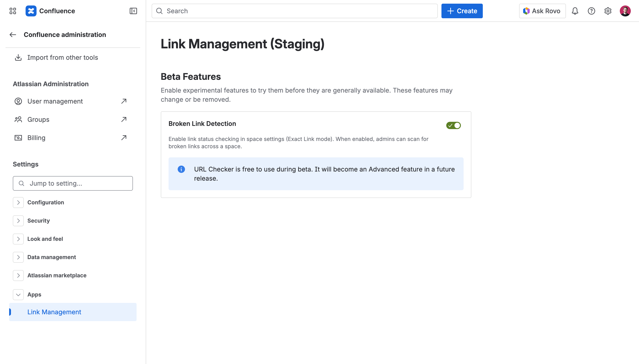639x364 pixels.
Task: Click the info icon in the URL Checker notice
Action: 181,169
